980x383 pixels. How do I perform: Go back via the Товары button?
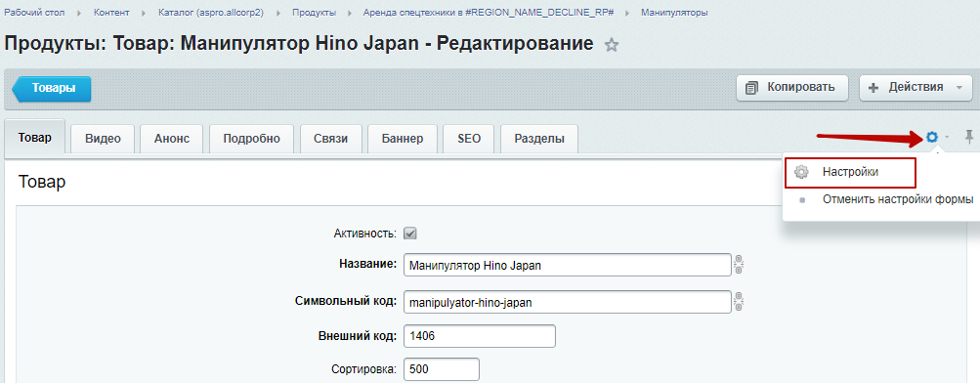pyautogui.click(x=53, y=88)
